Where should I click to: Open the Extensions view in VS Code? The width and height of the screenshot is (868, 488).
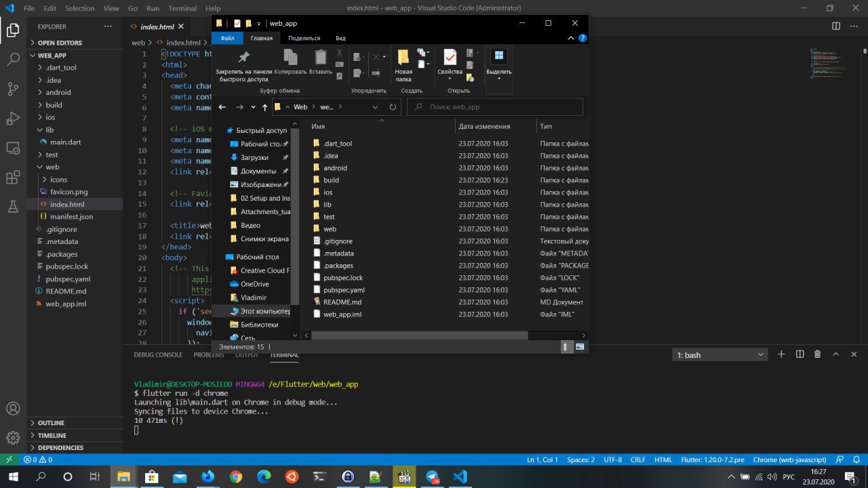pos(13,178)
